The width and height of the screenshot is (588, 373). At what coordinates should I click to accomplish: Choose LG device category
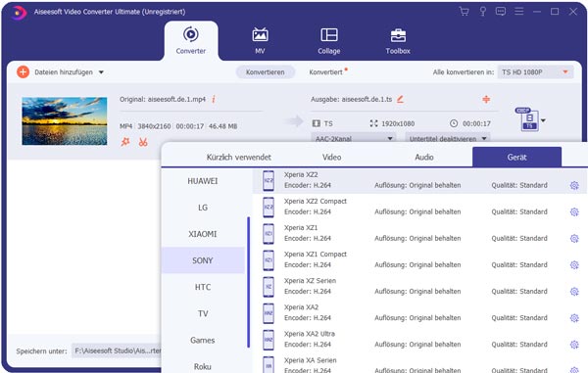click(203, 208)
